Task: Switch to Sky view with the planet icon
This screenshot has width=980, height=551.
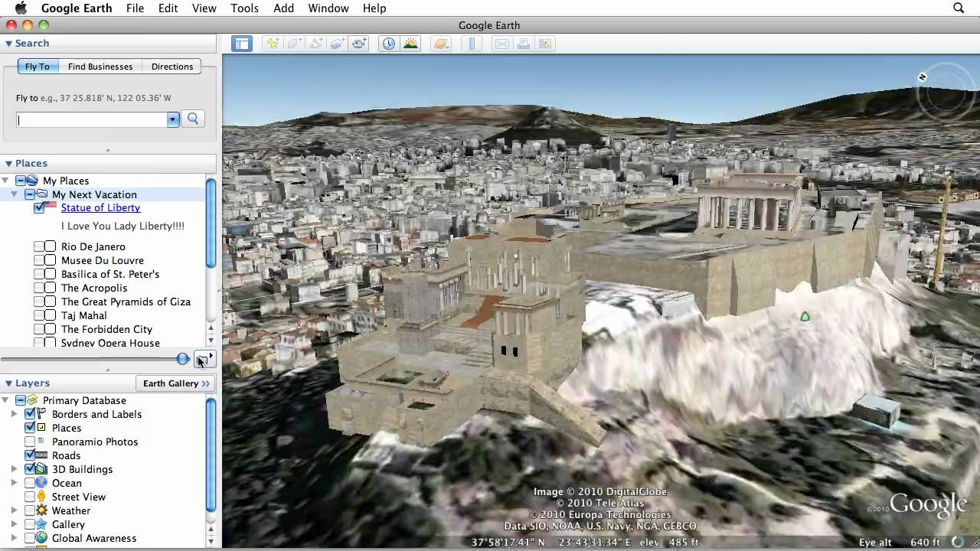Action: [x=441, y=44]
